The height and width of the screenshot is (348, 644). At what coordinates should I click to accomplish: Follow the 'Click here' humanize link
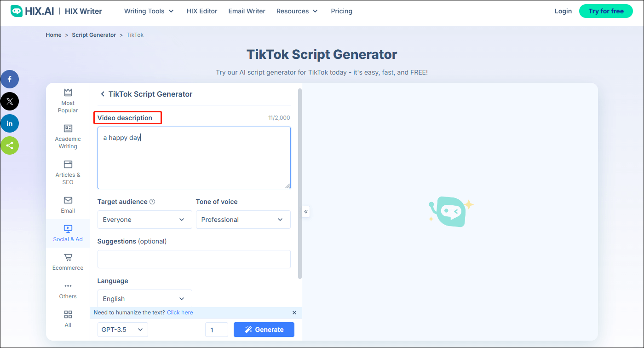pos(180,313)
